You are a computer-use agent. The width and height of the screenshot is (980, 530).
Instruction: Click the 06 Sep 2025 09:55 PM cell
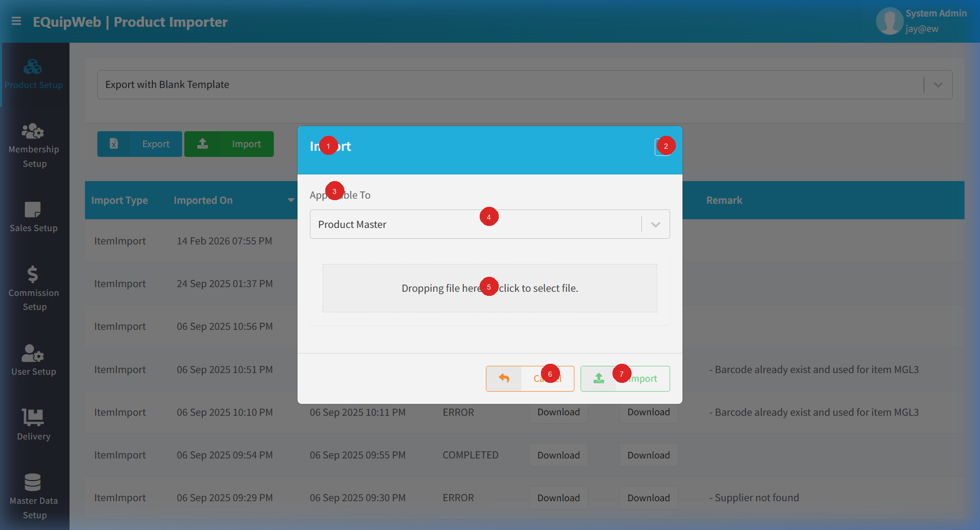pyautogui.click(x=357, y=455)
